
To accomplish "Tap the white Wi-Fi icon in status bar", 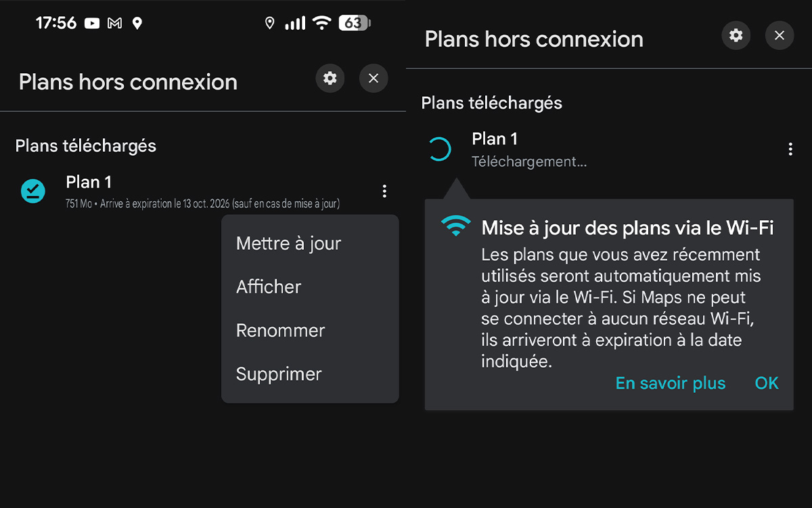I will pyautogui.click(x=321, y=24).
